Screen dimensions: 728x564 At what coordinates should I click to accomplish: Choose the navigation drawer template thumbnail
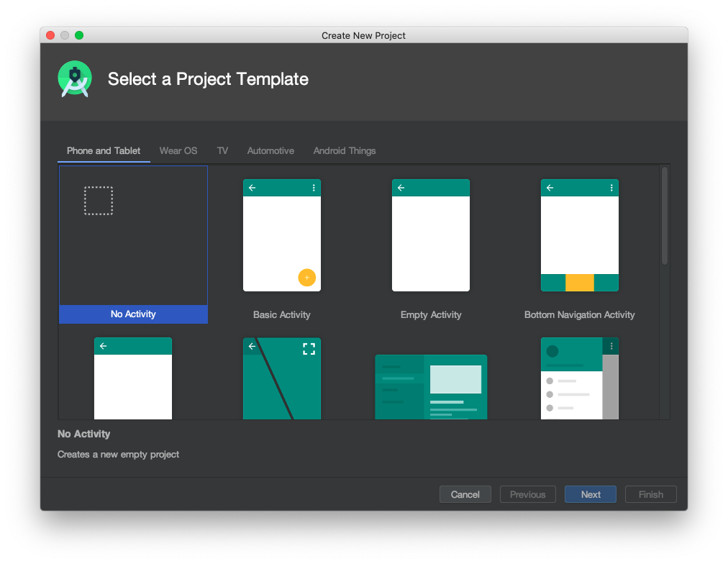click(580, 378)
